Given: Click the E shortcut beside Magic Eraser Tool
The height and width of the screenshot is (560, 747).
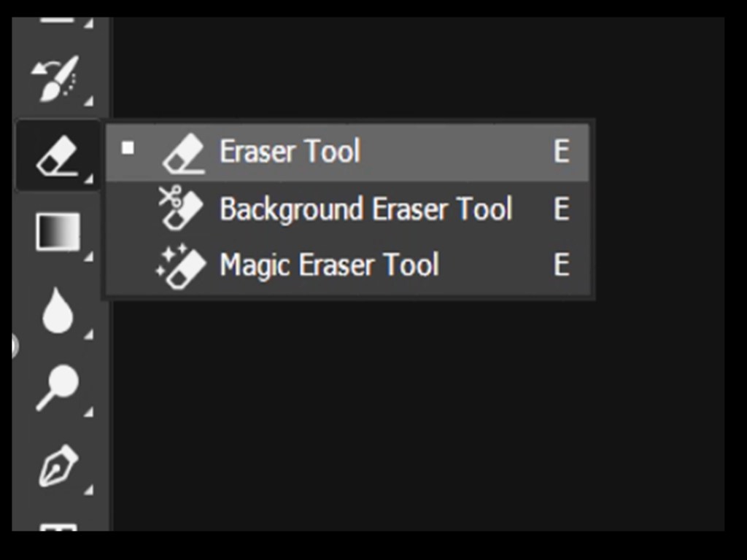Looking at the screenshot, I should tap(561, 265).
